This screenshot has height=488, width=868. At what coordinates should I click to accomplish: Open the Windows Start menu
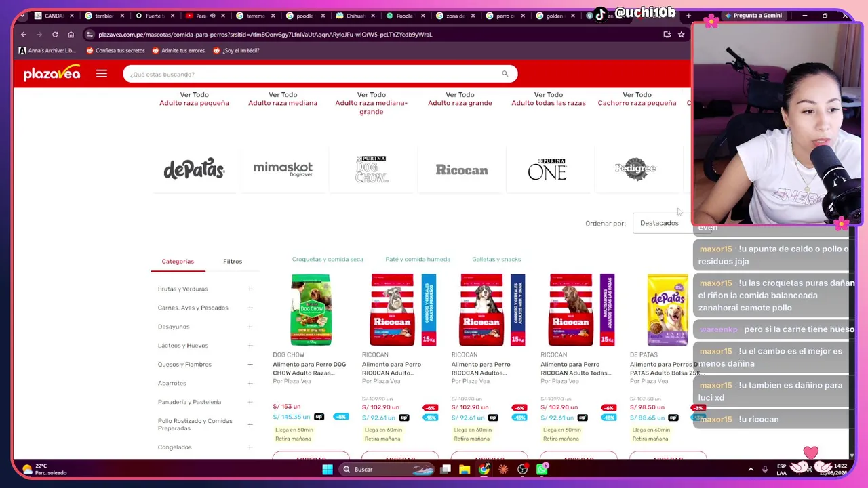click(x=328, y=469)
